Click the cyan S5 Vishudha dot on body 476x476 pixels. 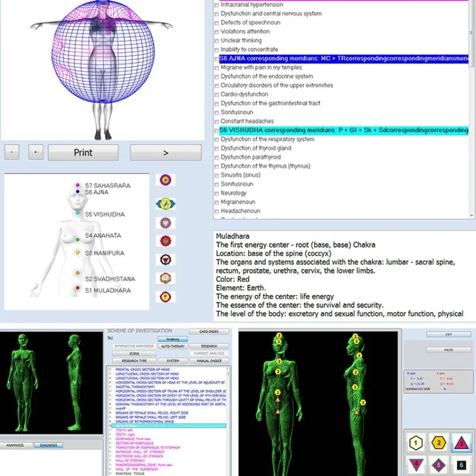78,213
